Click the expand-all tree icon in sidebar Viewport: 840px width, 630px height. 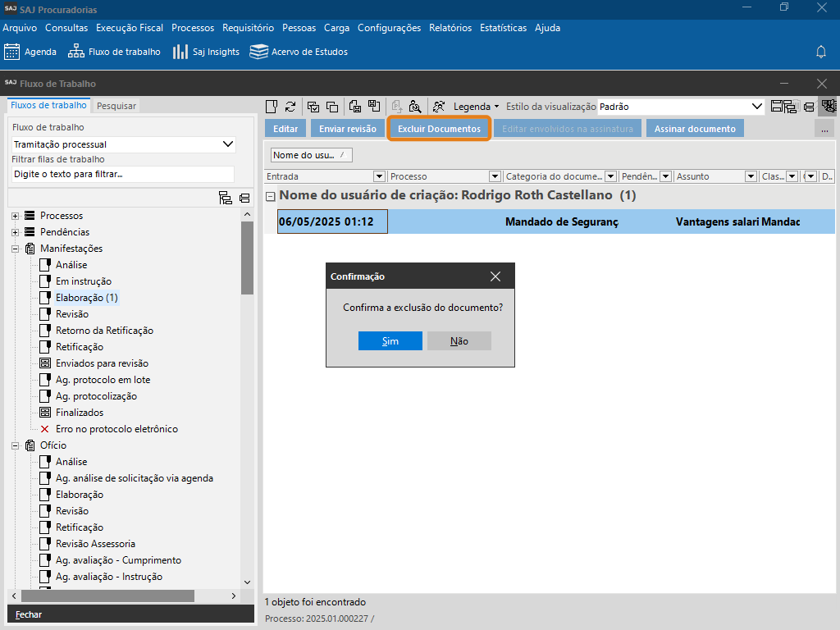(x=225, y=198)
